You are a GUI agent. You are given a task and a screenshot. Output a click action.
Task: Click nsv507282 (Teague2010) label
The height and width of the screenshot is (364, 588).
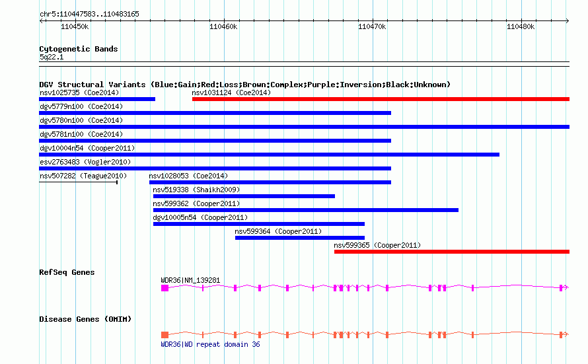click(83, 176)
